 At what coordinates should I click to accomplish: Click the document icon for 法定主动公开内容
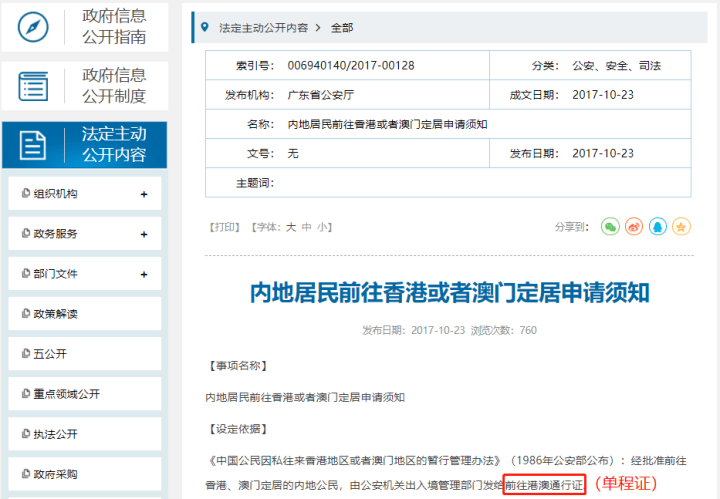33,145
